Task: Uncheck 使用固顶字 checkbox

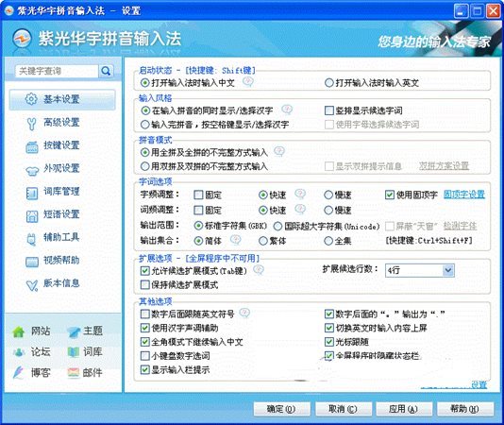Action: coord(390,195)
